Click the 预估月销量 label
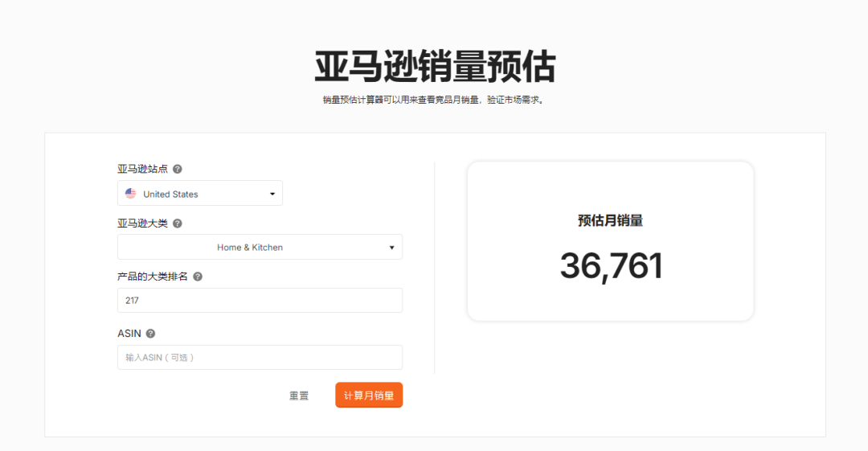 tap(610, 220)
